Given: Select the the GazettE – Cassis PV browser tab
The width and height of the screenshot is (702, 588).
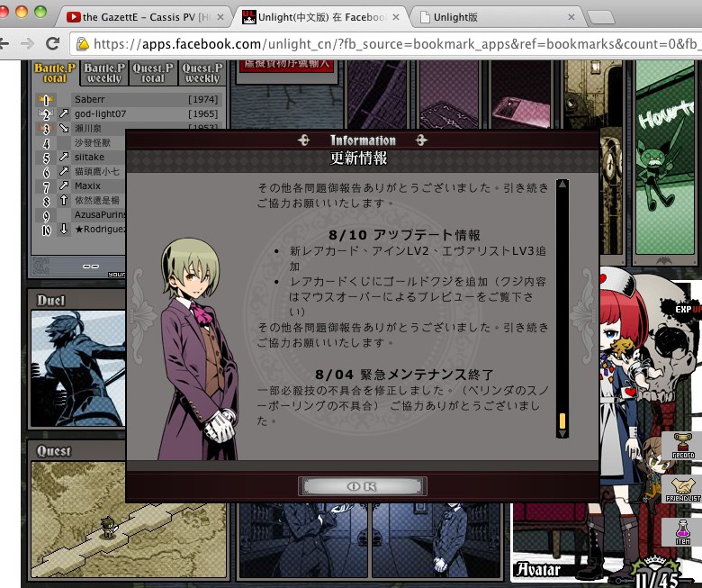Looking at the screenshot, I should 142,17.
